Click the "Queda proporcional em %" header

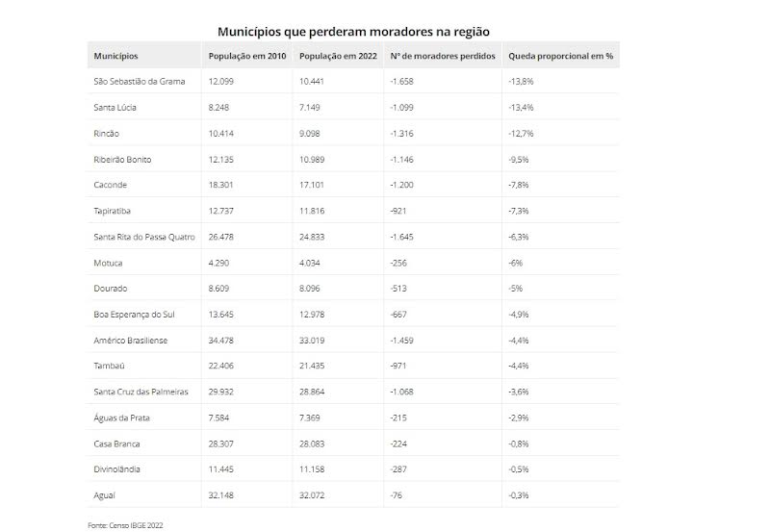click(x=560, y=56)
